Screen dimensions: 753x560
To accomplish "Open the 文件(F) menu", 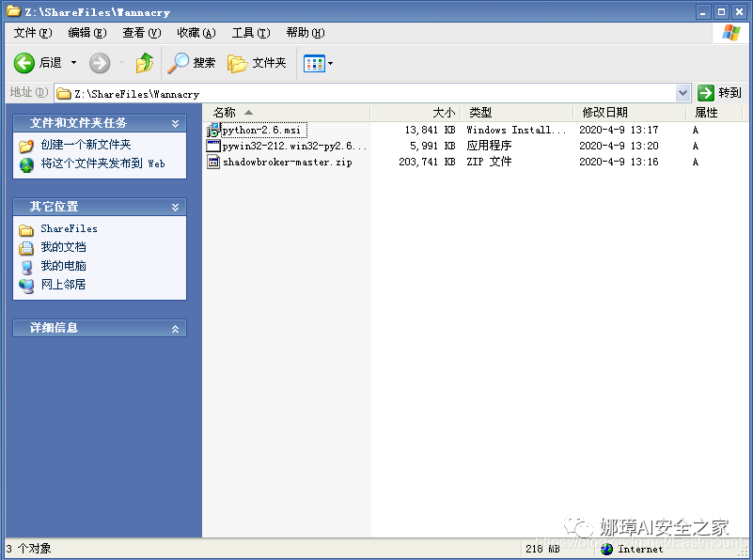I will coord(33,33).
